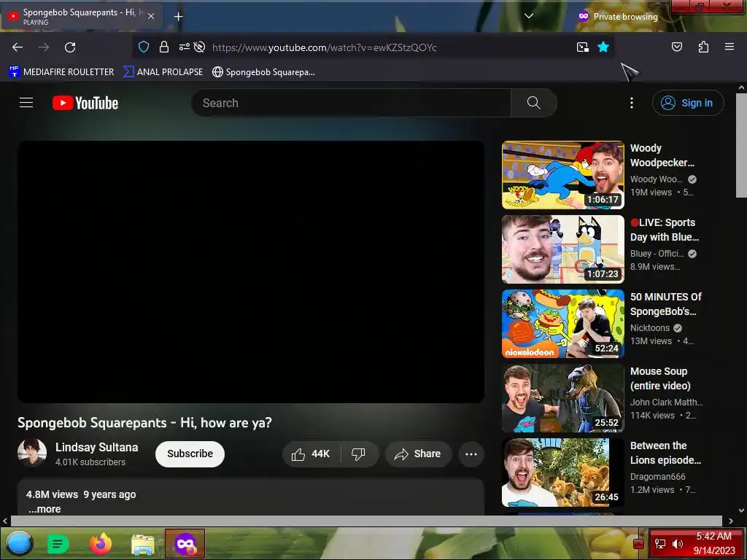Open the volume speaker in system tray
The image size is (747, 560).
(x=678, y=543)
